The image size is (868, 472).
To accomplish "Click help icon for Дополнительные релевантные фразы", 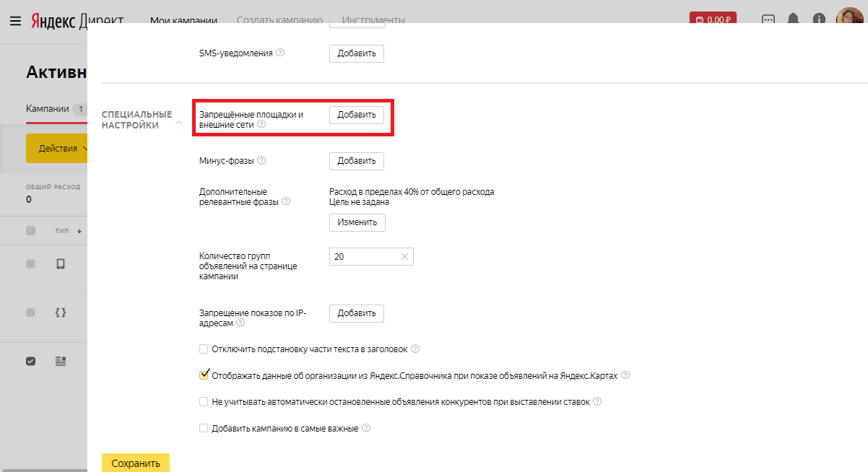I will point(286,201).
